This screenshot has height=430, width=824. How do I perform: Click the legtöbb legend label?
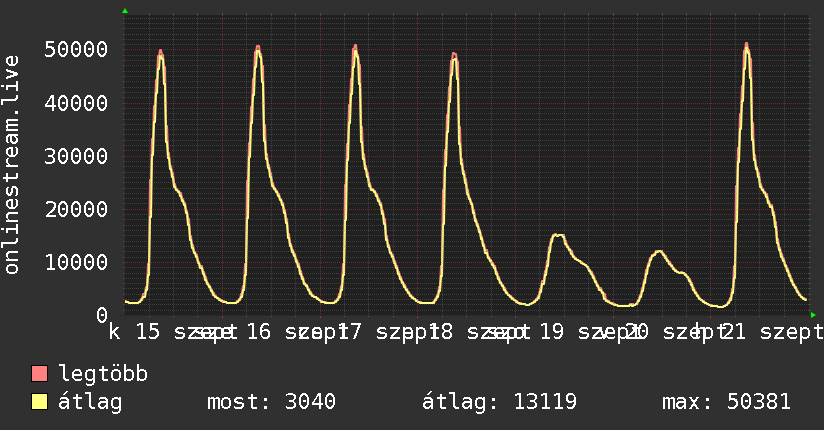[103, 374]
